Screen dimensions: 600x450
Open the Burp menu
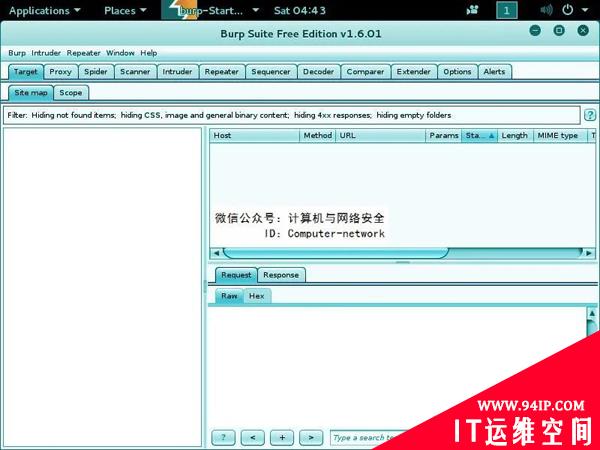pos(17,53)
